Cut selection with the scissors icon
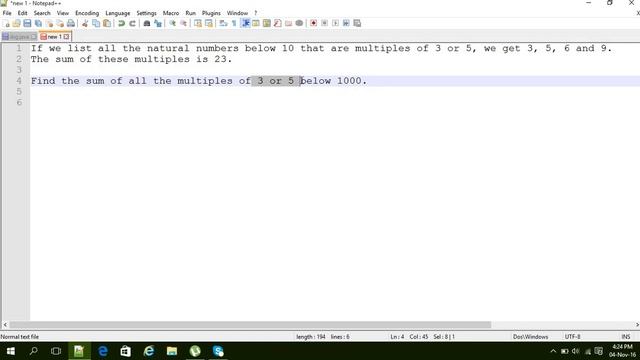 [85, 23]
